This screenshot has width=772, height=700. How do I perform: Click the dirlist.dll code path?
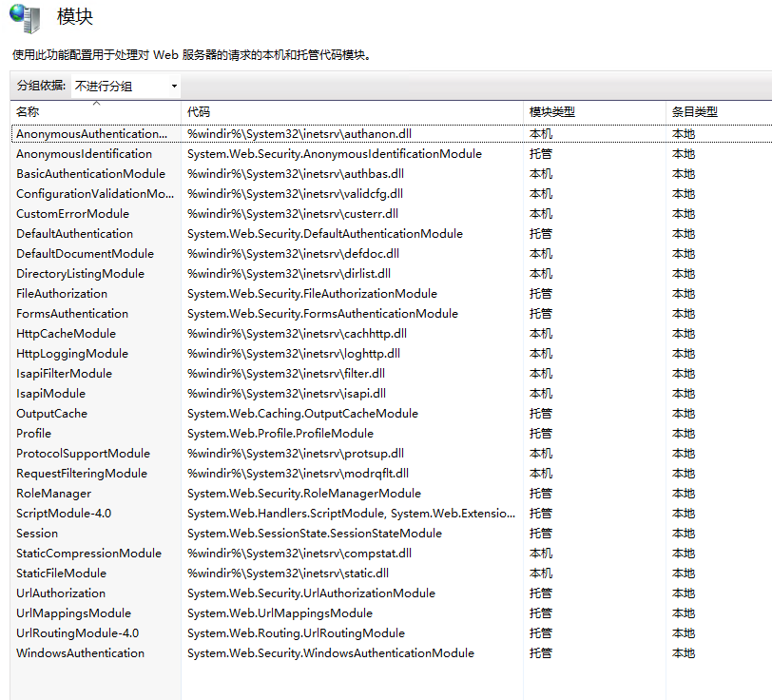[289, 274]
